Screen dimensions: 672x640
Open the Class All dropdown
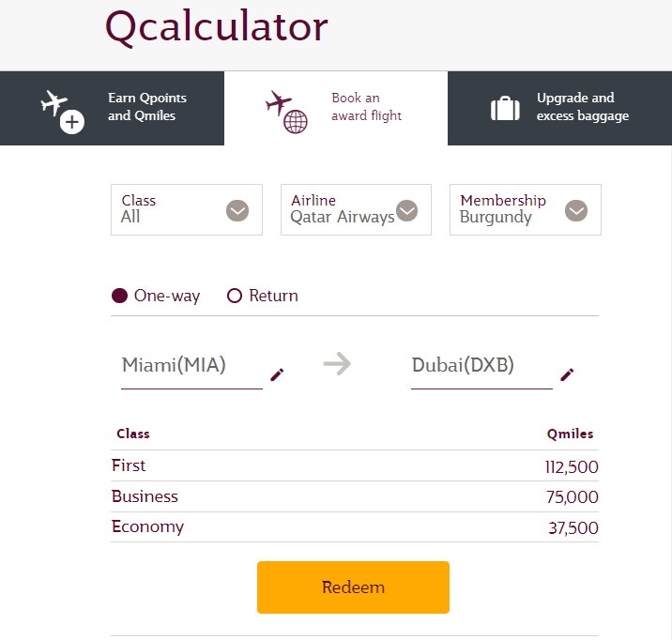point(187,210)
